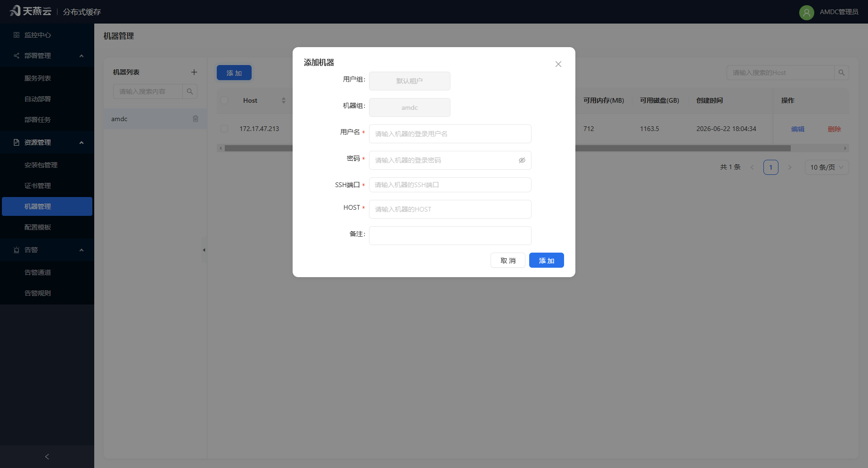Open 自动部署 menu item
This screenshot has width=868, height=468.
pyautogui.click(x=38, y=99)
